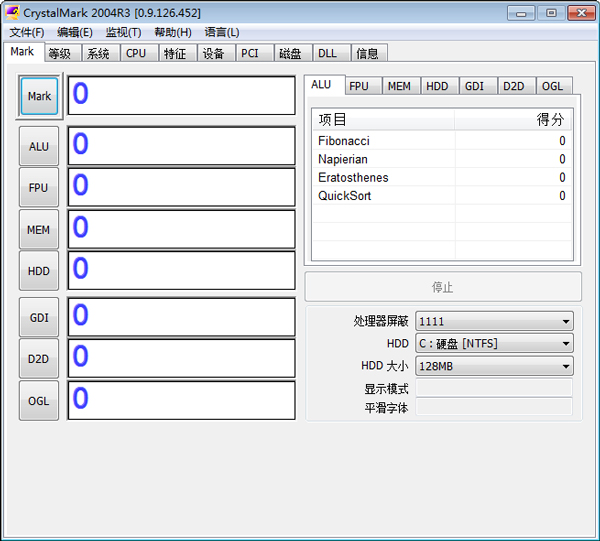Open the 监视(T) menu
The width and height of the screenshot is (600, 541).
(x=124, y=33)
